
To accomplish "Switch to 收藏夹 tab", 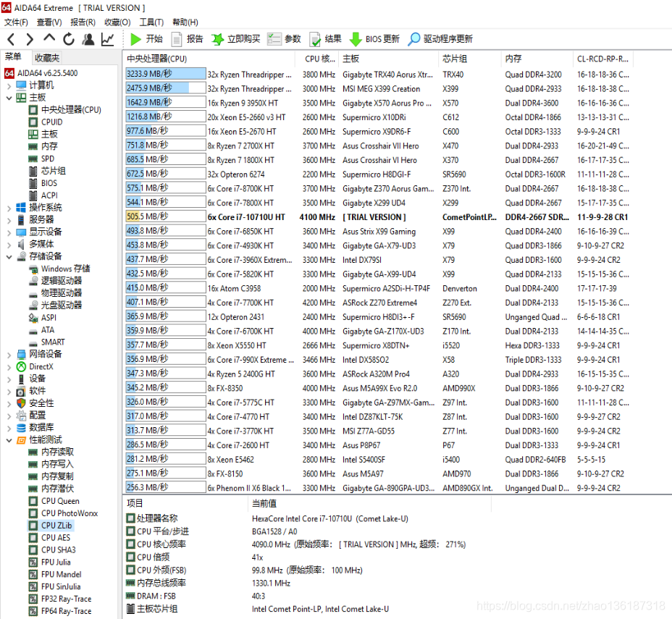I will point(47,57).
